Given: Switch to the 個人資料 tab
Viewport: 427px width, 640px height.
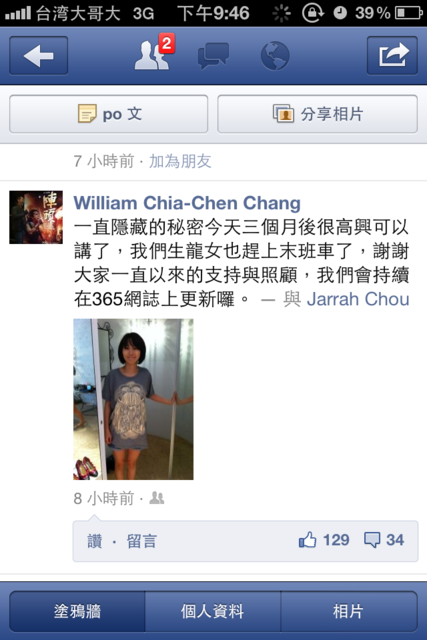Looking at the screenshot, I should pos(213,611).
